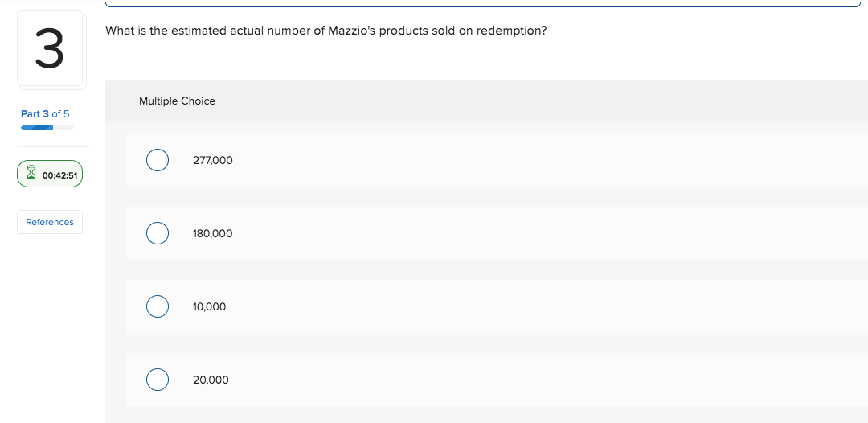Screen dimensions: 868x423
Task: Click the unfilled gray portion of the progress bar
Action: click(x=63, y=128)
